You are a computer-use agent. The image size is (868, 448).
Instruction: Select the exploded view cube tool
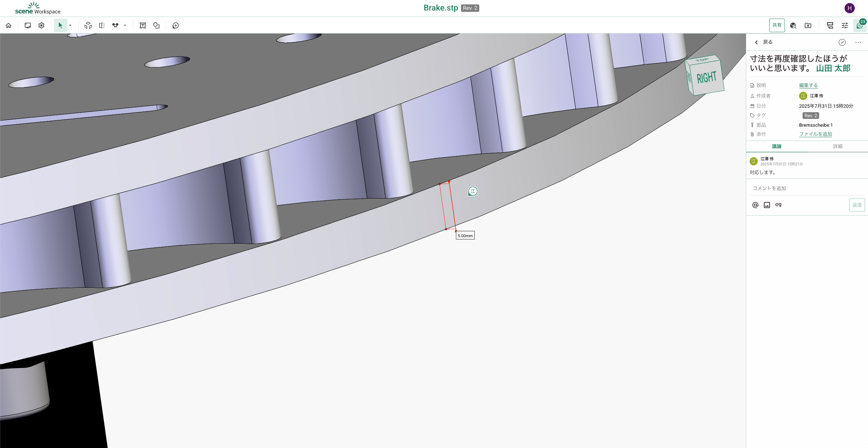point(88,25)
